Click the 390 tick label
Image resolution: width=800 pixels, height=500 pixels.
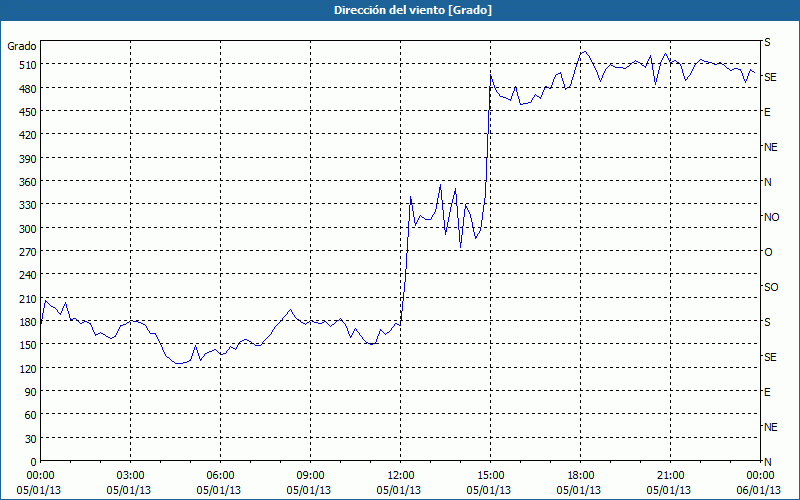29,159
